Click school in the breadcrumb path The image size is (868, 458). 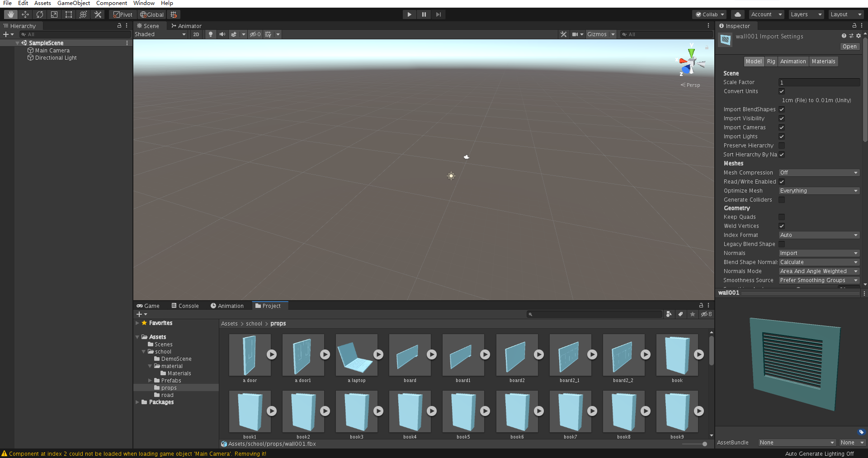click(254, 324)
